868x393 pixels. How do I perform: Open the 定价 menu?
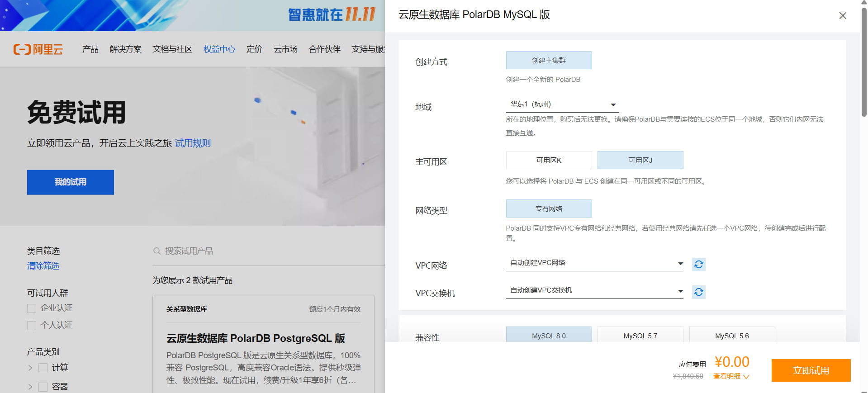(x=254, y=49)
